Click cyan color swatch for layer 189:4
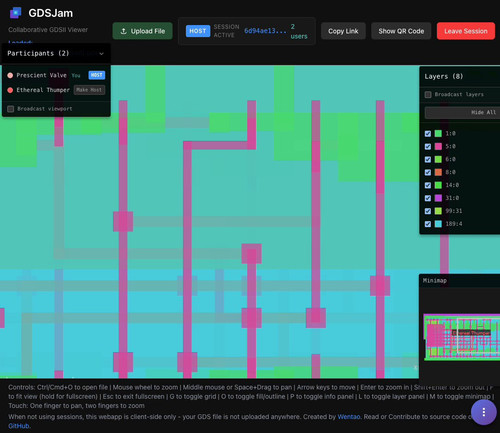 coord(438,224)
